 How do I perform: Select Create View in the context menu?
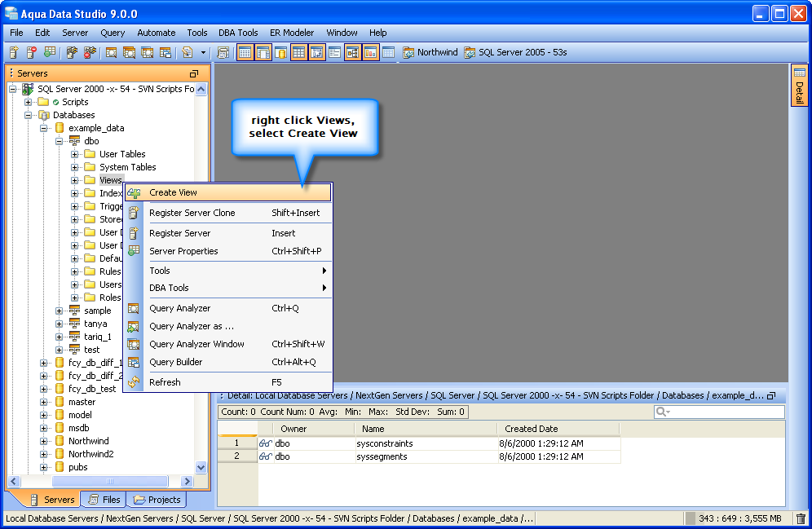coord(227,192)
